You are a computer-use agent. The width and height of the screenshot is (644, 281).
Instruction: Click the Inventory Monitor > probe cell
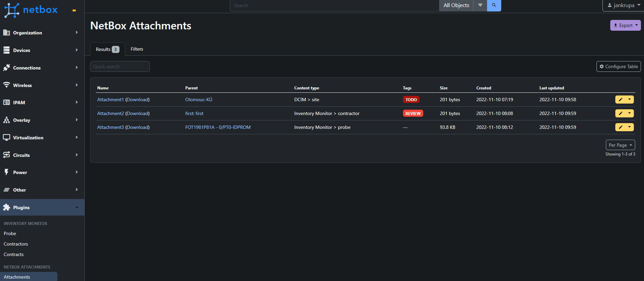[x=322, y=127]
